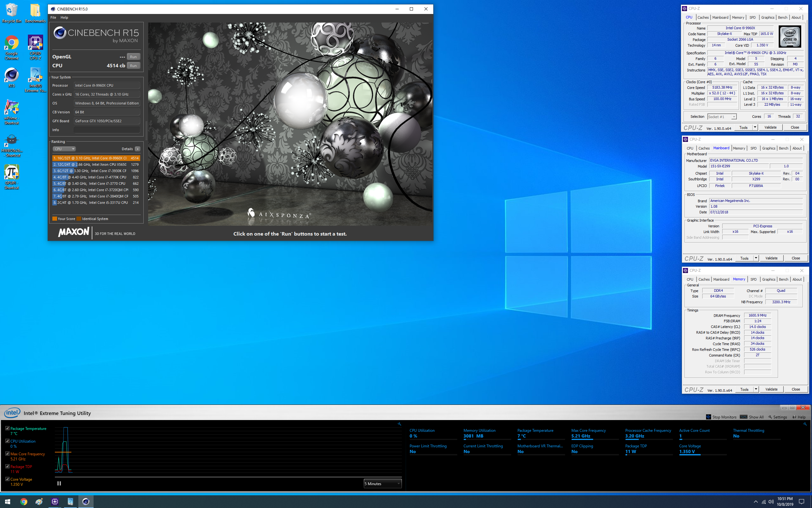Click Validate in Memory CPU-Z window
This screenshot has width=812, height=508.
tap(771, 389)
